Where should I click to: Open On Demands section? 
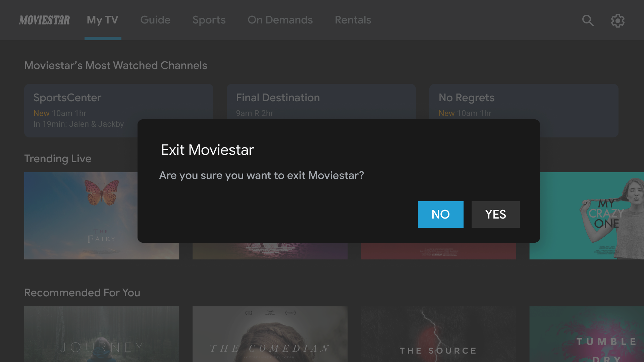[x=280, y=20]
